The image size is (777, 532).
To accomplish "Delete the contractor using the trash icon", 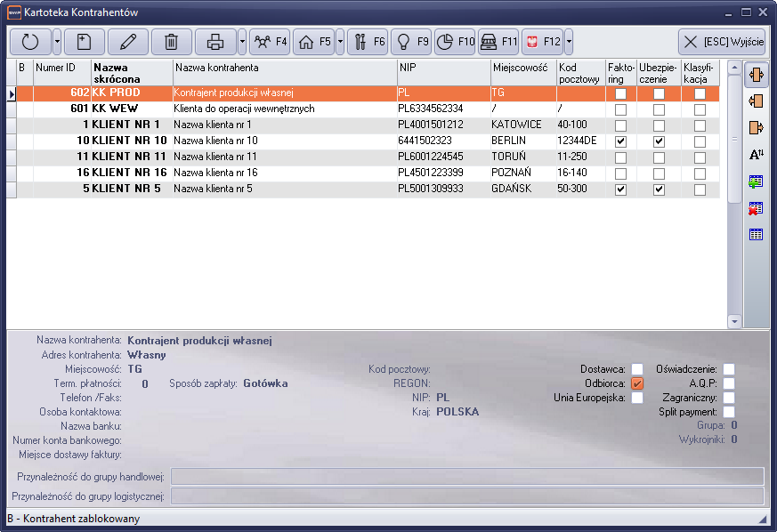I will (172, 41).
